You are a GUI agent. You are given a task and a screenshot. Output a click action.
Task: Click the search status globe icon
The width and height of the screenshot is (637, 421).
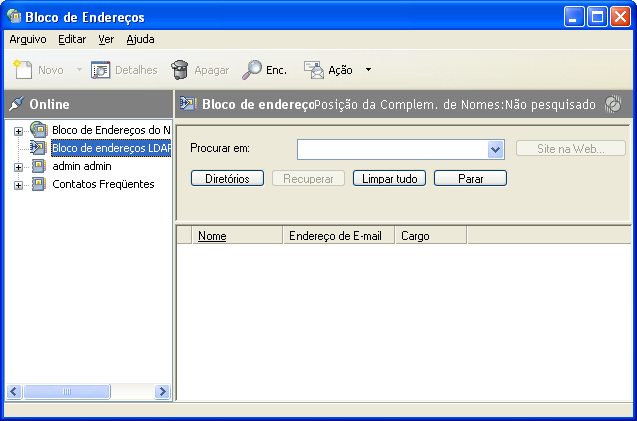pos(613,104)
